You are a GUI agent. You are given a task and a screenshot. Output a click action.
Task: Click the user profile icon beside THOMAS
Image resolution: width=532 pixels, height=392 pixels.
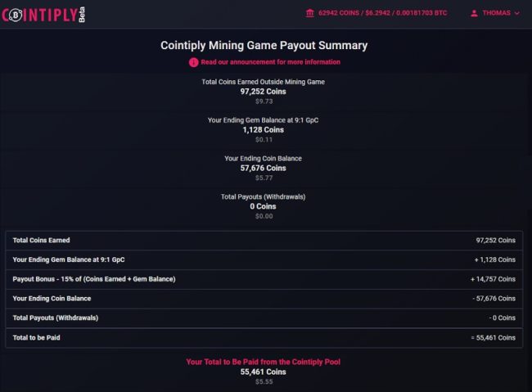pyautogui.click(x=474, y=13)
